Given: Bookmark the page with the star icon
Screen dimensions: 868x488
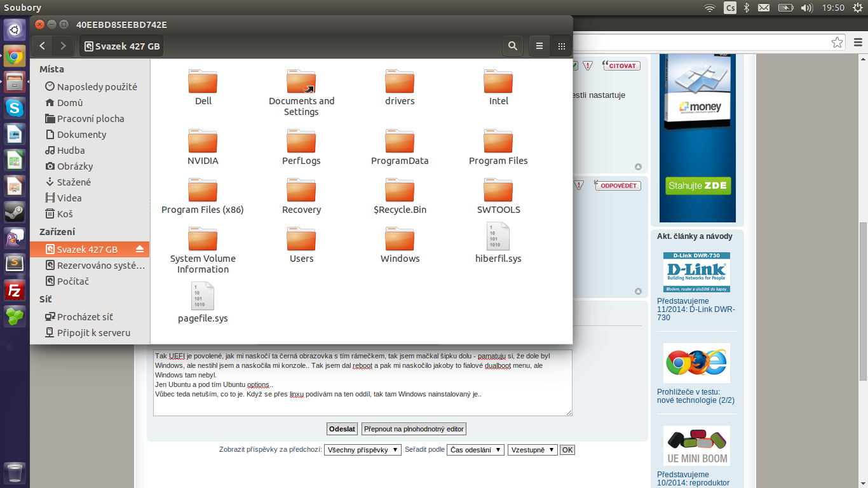Looking at the screenshot, I should [837, 43].
